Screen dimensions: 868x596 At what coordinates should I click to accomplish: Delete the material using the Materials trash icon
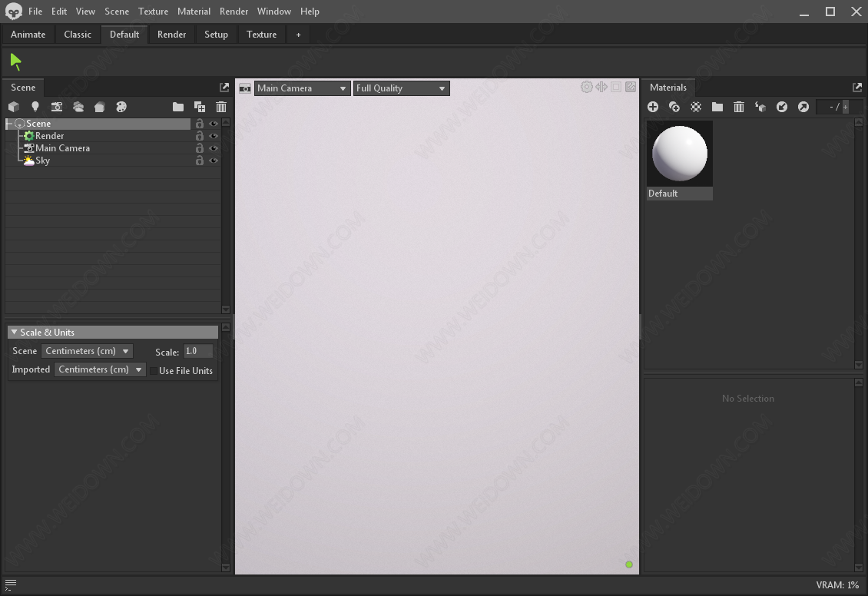point(739,107)
